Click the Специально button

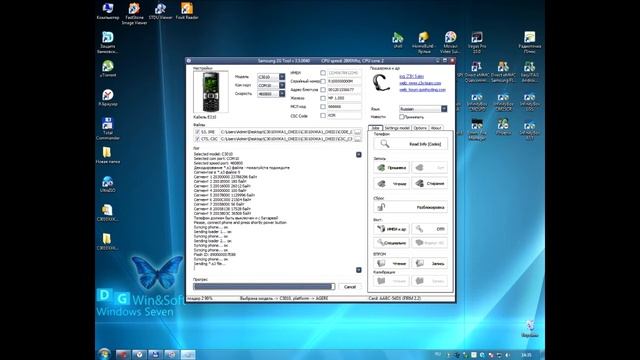pyautogui.click(x=391, y=243)
